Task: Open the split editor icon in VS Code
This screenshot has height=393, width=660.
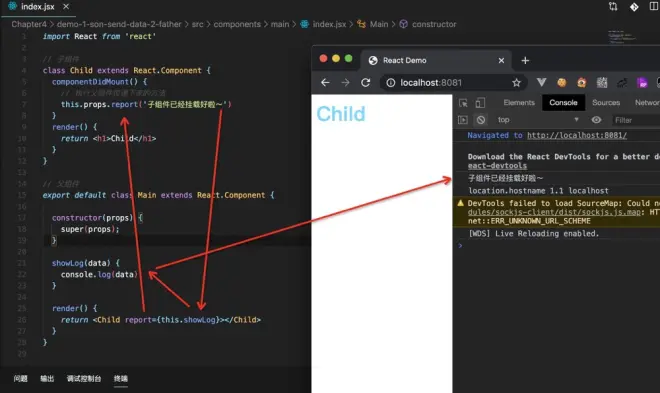Action: click(654, 7)
